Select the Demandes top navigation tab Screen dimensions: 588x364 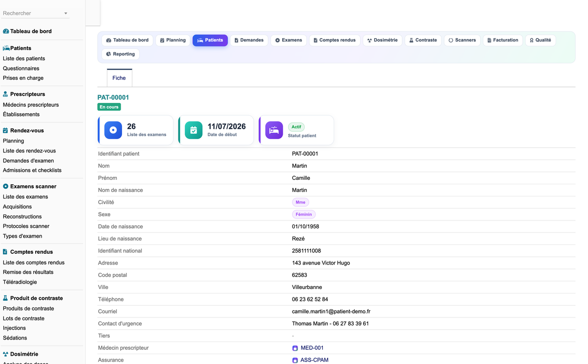point(249,40)
